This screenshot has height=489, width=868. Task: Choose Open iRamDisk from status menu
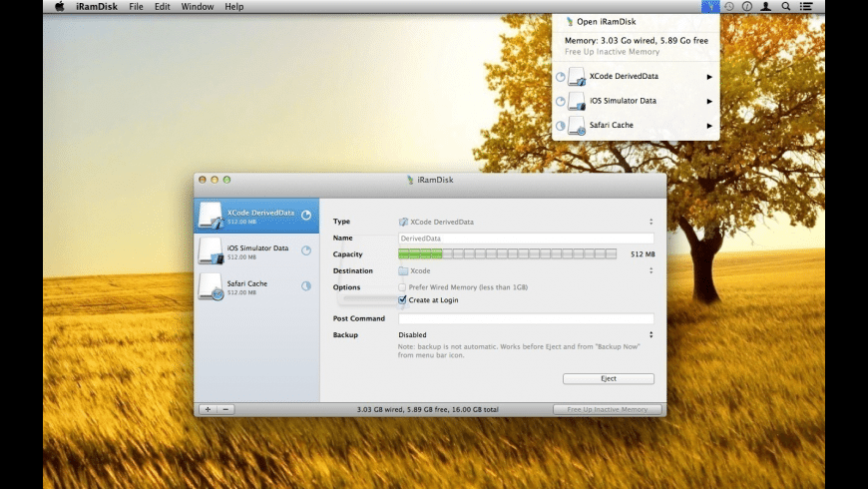[x=606, y=21]
